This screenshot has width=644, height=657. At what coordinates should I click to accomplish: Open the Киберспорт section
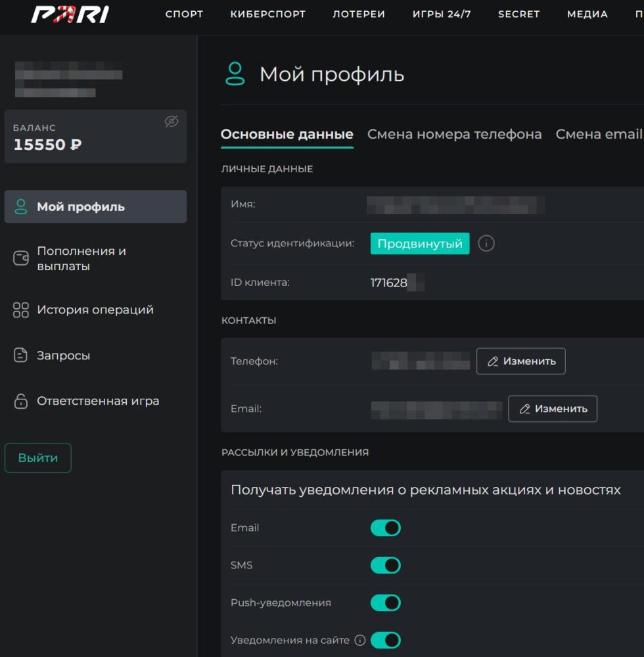click(267, 14)
